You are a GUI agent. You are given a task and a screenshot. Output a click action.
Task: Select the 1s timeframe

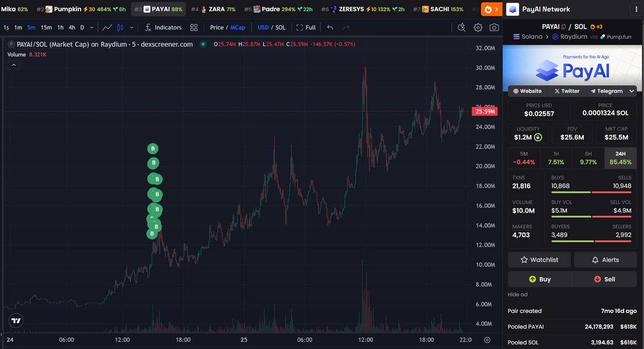pyautogui.click(x=6, y=27)
